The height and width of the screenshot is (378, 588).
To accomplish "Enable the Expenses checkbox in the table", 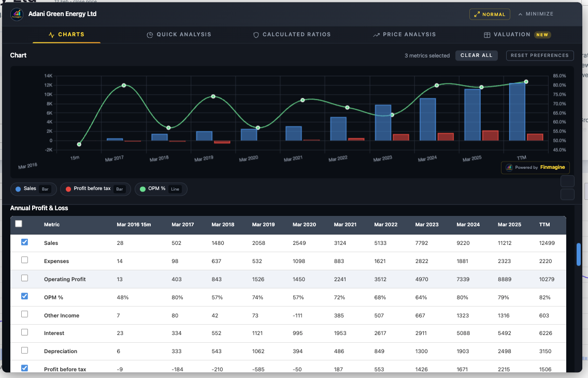I will click(x=24, y=260).
